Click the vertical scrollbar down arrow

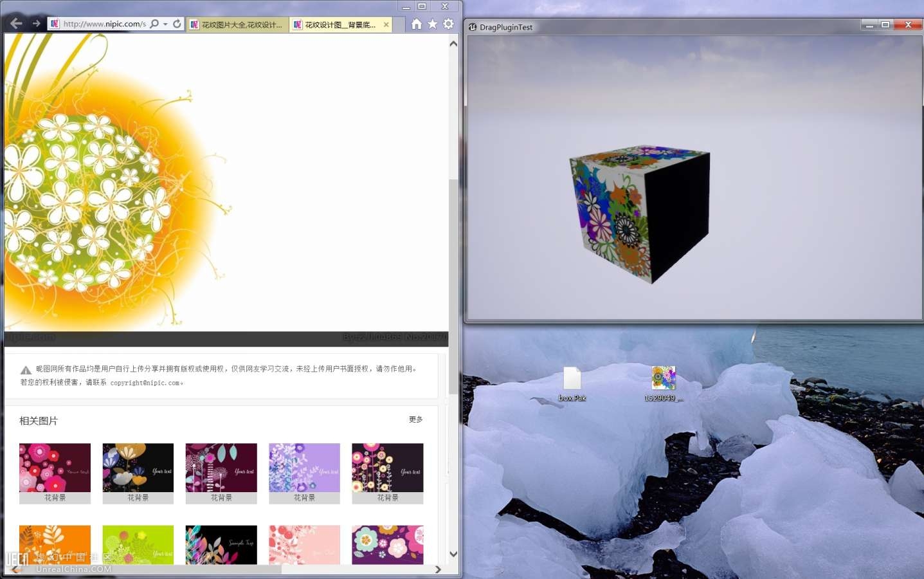(453, 553)
